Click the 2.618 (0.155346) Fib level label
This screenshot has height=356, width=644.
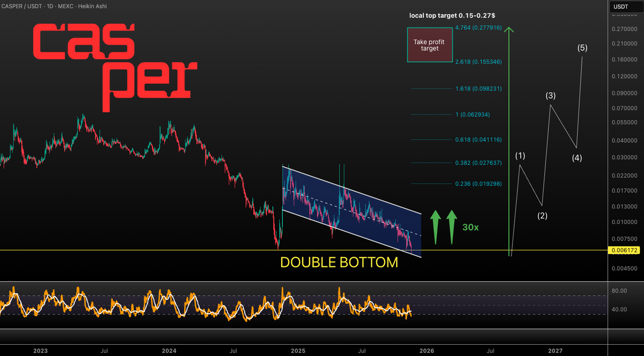[x=478, y=62]
